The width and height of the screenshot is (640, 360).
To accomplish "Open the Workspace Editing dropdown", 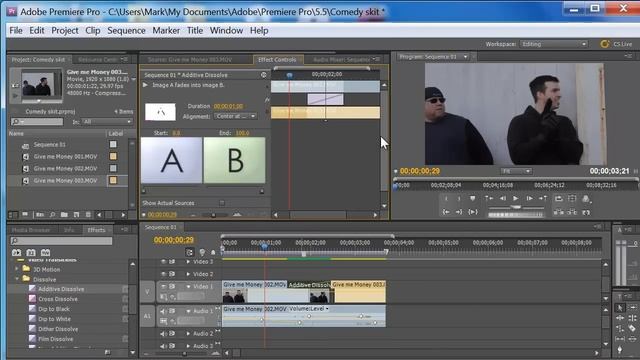I will [554, 44].
